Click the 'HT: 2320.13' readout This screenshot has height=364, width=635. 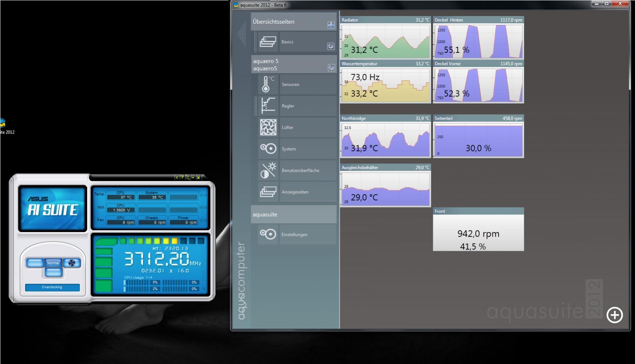(170, 248)
